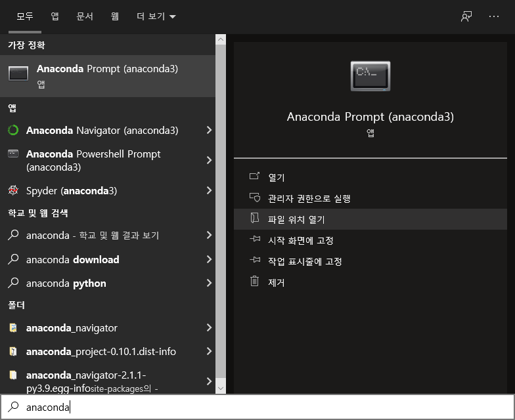515x420 pixels.
Task: Expand Spyder (anaconda3) chevron
Action: 209,190
